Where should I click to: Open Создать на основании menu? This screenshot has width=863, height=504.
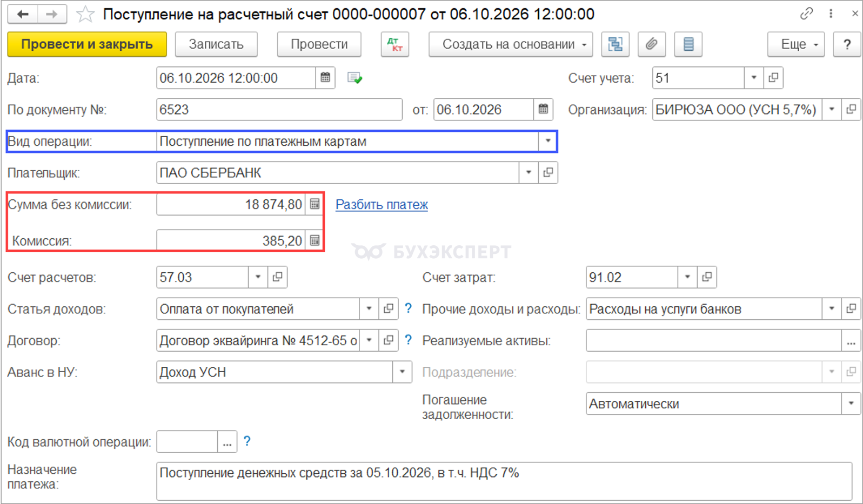click(x=511, y=44)
